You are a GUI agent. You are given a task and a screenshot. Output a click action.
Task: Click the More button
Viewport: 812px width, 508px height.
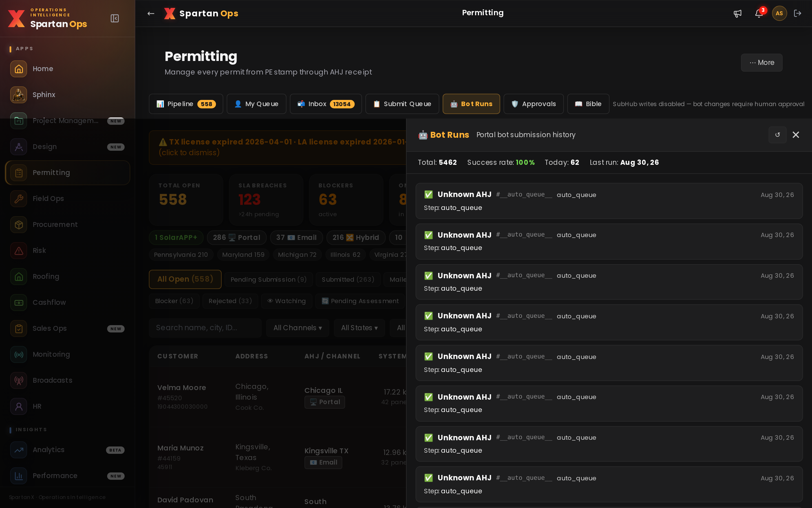pos(762,62)
